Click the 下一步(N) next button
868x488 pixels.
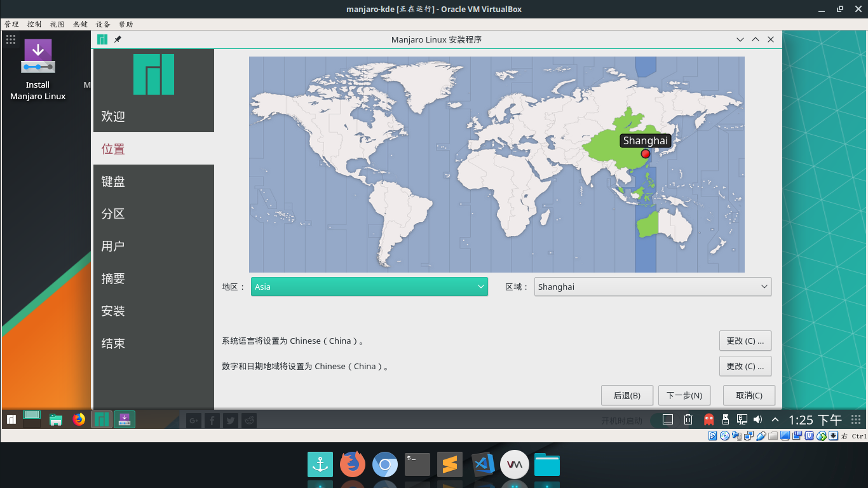[x=684, y=395]
